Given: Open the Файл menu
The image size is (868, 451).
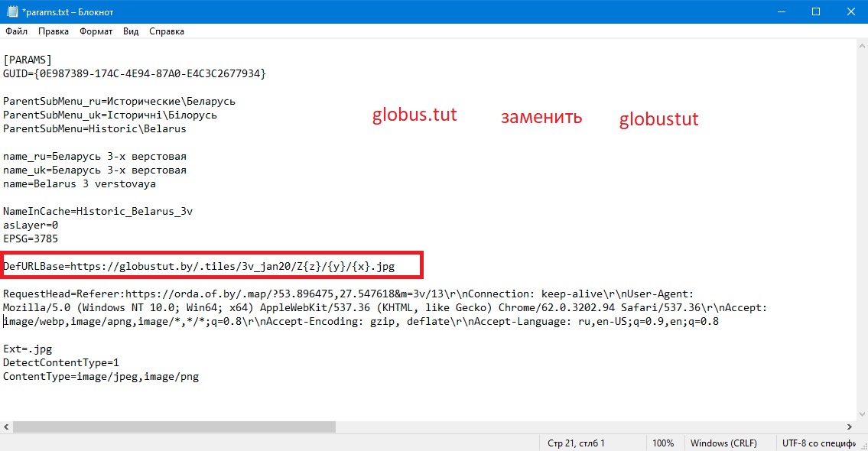Looking at the screenshot, I should [x=16, y=31].
